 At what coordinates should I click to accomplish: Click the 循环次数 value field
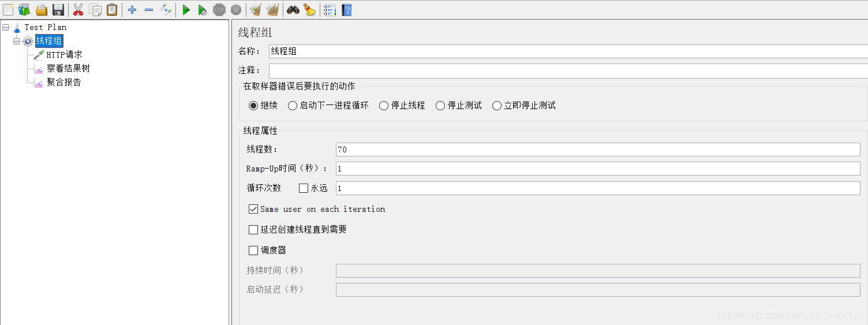(x=598, y=188)
